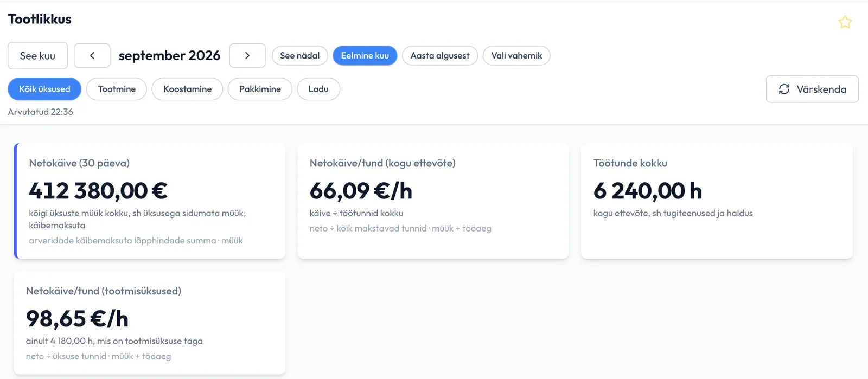Switch to the Koostamine unit tab
Image resolution: width=868 pixels, height=379 pixels.
(x=187, y=89)
